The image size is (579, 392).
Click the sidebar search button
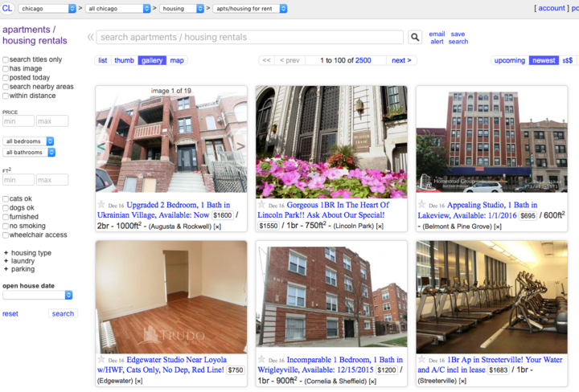pyautogui.click(x=63, y=313)
